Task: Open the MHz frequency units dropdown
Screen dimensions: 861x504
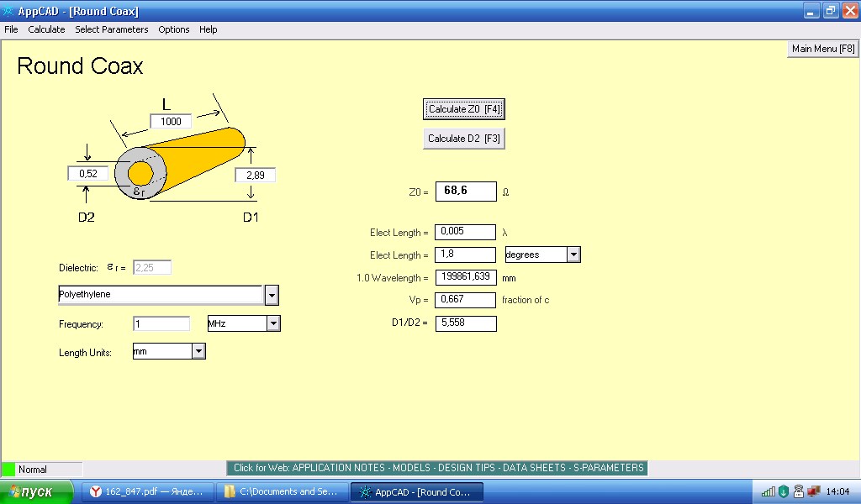Action: coord(273,323)
